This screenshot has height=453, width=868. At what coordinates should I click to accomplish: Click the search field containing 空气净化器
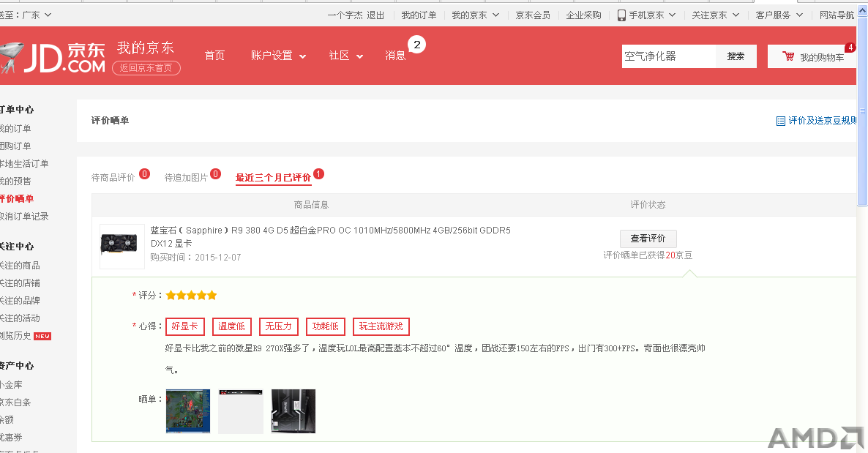click(x=669, y=56)
